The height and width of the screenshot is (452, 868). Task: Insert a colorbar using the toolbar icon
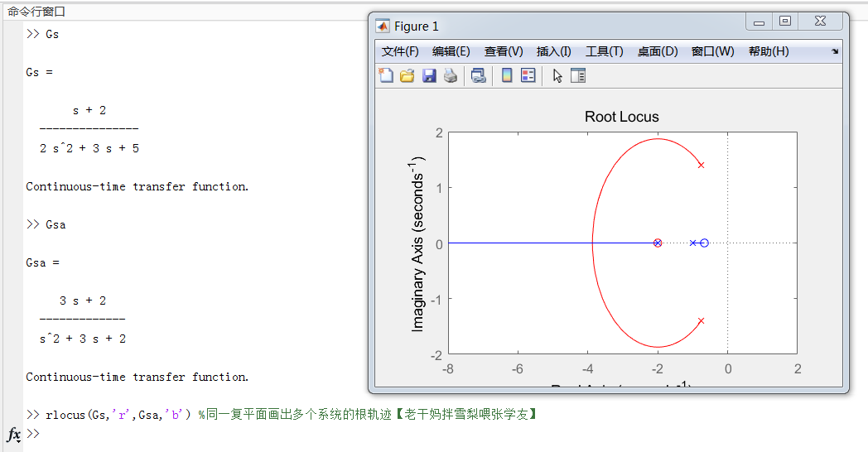point(507,75)
